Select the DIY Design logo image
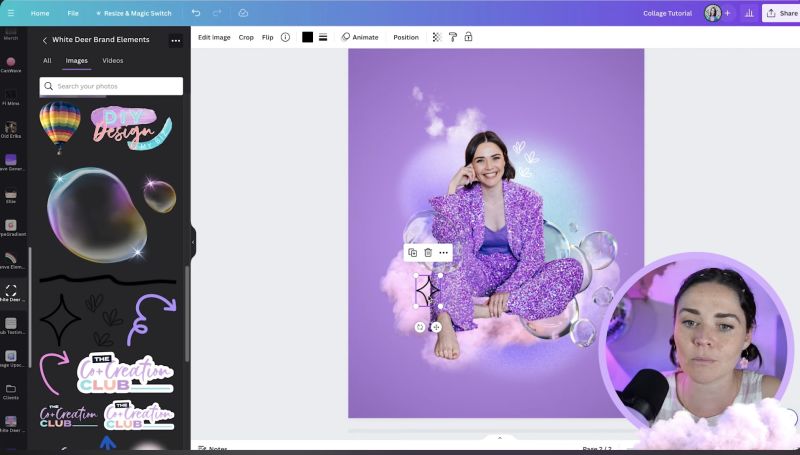The image size is (800, 455). coord(131,128)
